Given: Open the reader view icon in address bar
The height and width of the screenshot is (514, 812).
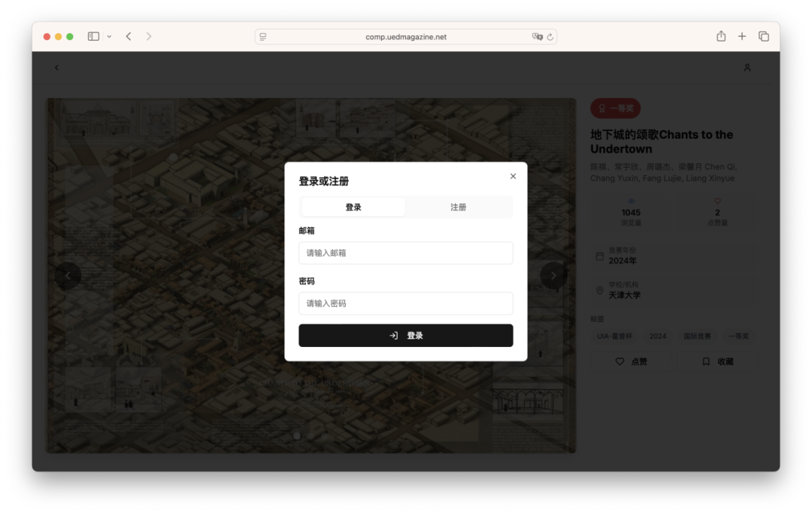Looking at the screenshot, I should click(x=263, y=37).
